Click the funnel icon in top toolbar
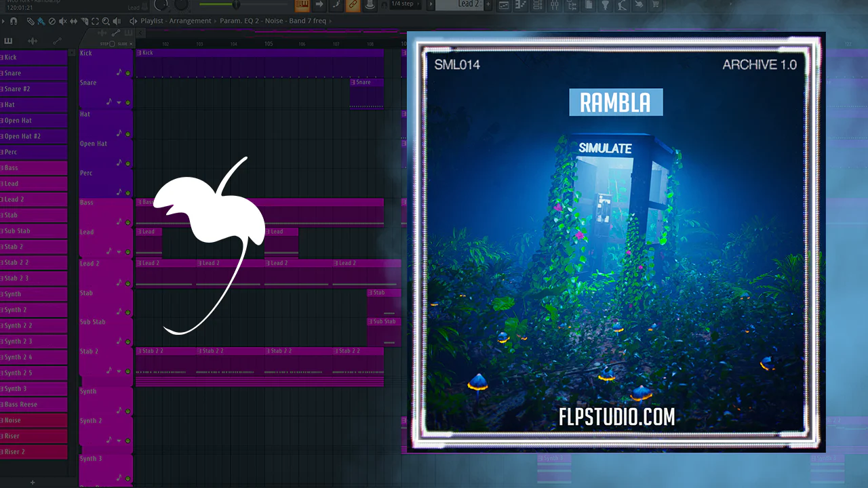Image resolution: width=868 pixels, height=488 pixels. pyautogui.click(x=605, y=5)
